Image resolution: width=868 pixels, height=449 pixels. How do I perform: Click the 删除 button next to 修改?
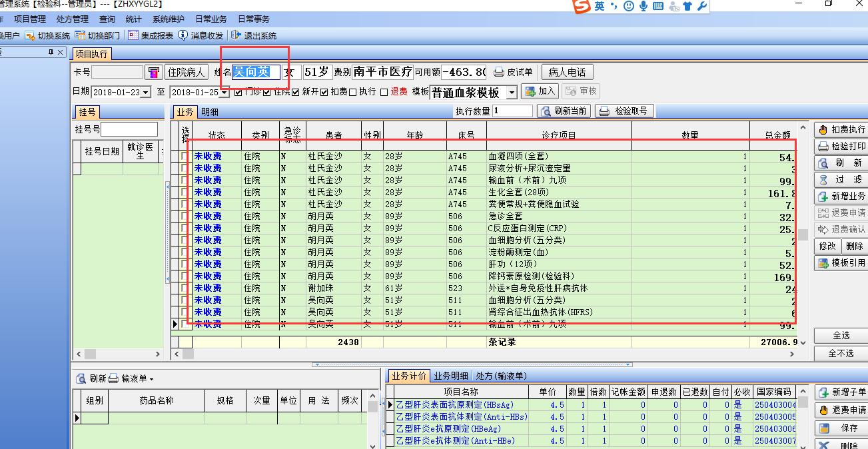(854, 246)
